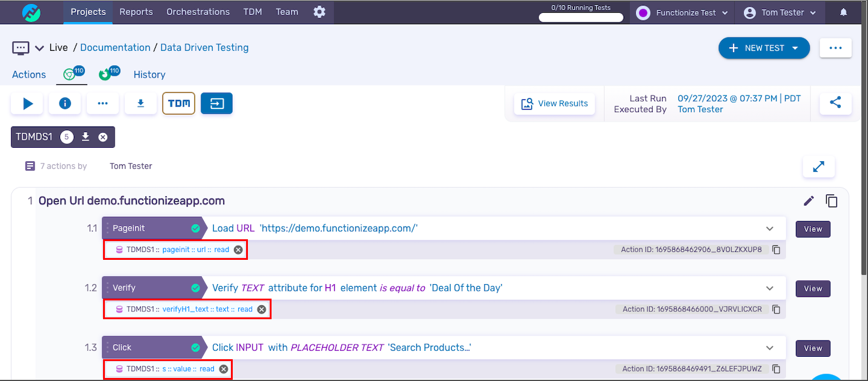The image size is (868, 381).
Task: Copy Action ID ending VJRVLICXCR
Action: [x=776, y=309]
